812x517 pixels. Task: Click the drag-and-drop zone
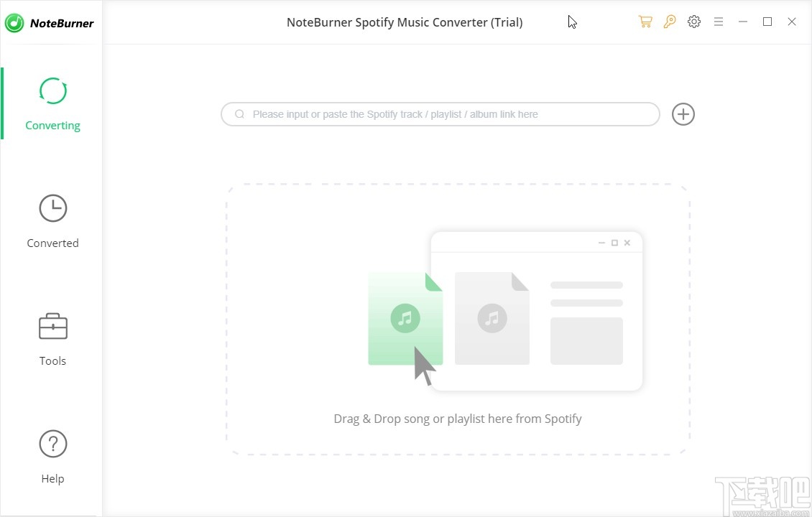pyautogui.click(x=458, y=320)
